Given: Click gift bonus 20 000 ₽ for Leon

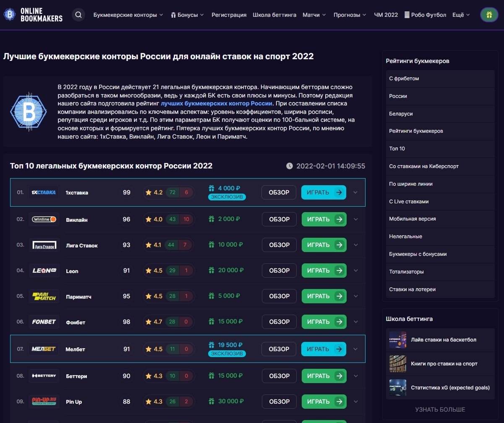Looking at the screenshot, I should (x=225, y=270).
